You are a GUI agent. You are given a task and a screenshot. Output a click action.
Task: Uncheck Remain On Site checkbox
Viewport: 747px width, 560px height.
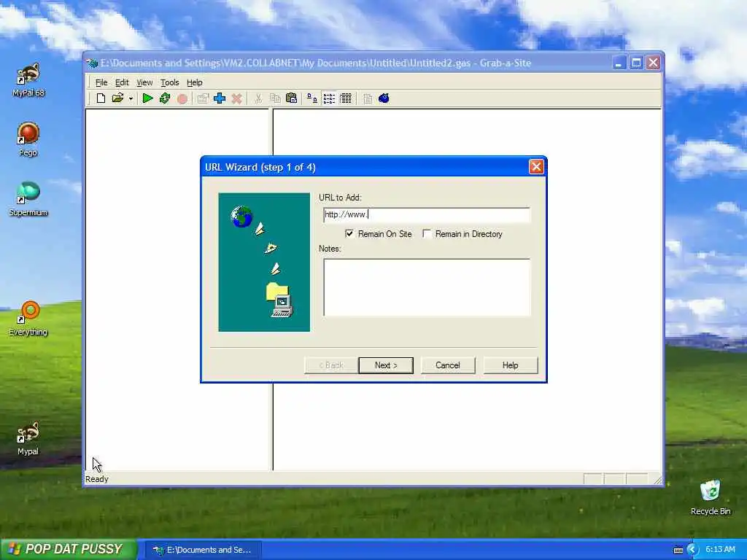[349, 234]
